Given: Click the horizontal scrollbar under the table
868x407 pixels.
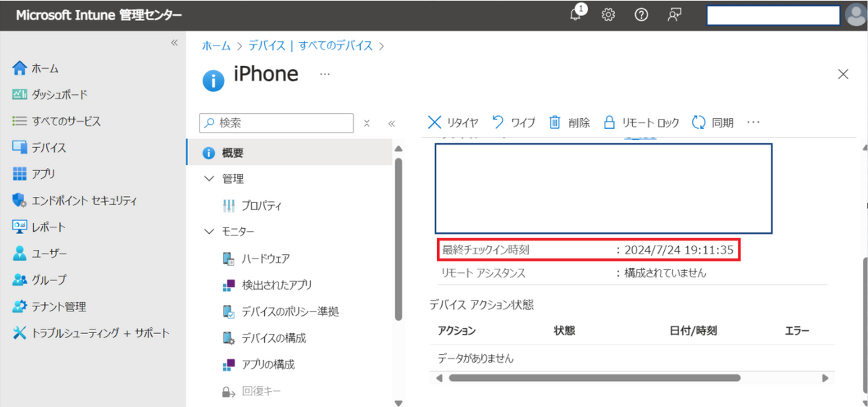Looking at the screenshot, I should (x=595, y=378).
